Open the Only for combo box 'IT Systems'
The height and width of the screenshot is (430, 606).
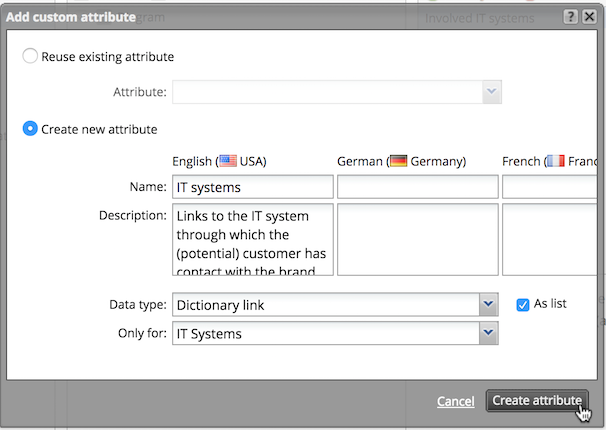(x=335, y=333)
